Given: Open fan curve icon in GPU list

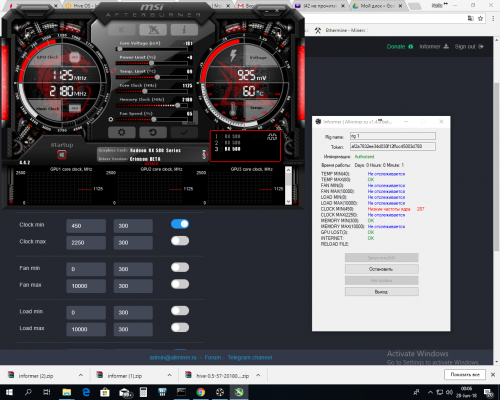Looking at the screenshot, I should coord(272,137).
